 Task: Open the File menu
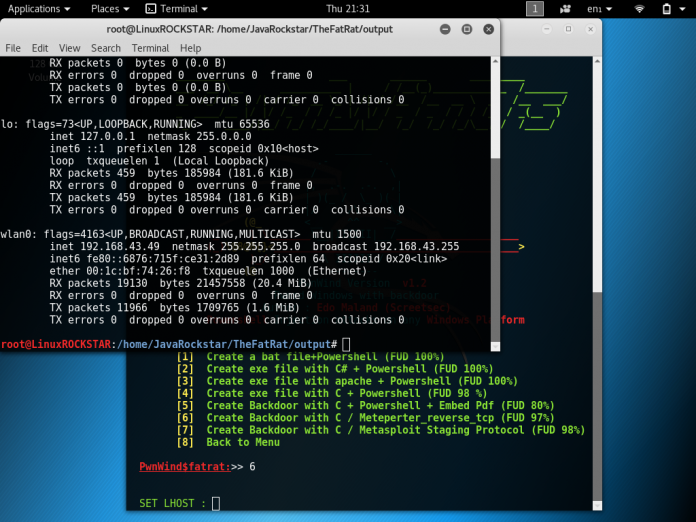point(13,48)
